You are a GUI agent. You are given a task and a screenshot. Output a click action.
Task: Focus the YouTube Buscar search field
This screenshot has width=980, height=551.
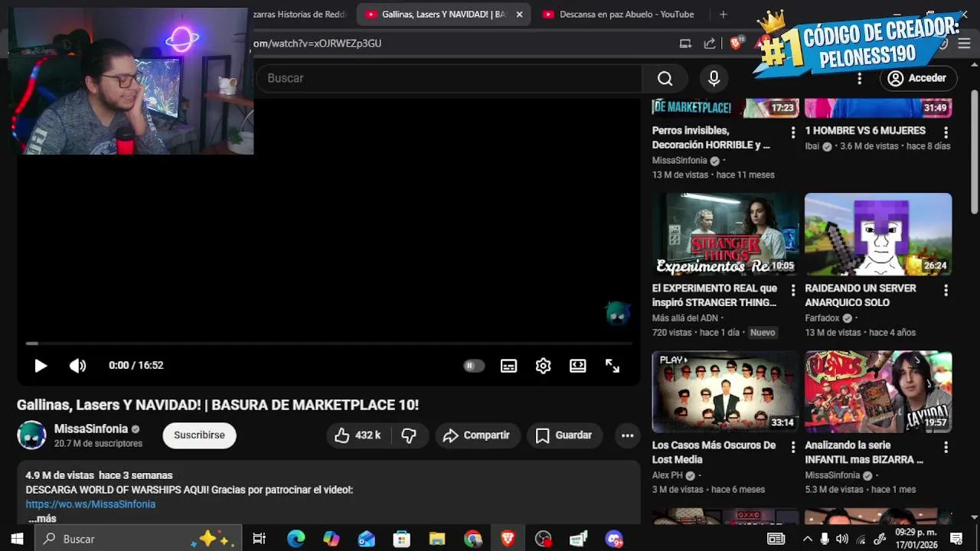coord(449,78)
